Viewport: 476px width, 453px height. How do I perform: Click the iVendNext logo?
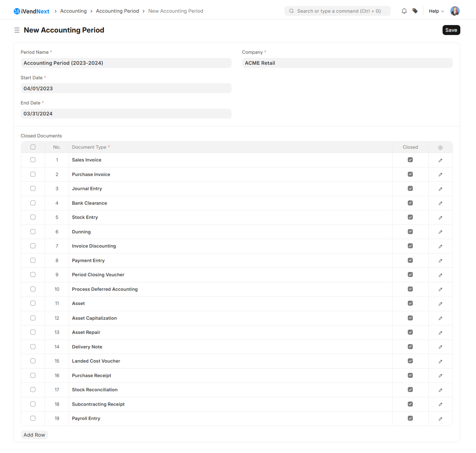(x=32, y=11)
